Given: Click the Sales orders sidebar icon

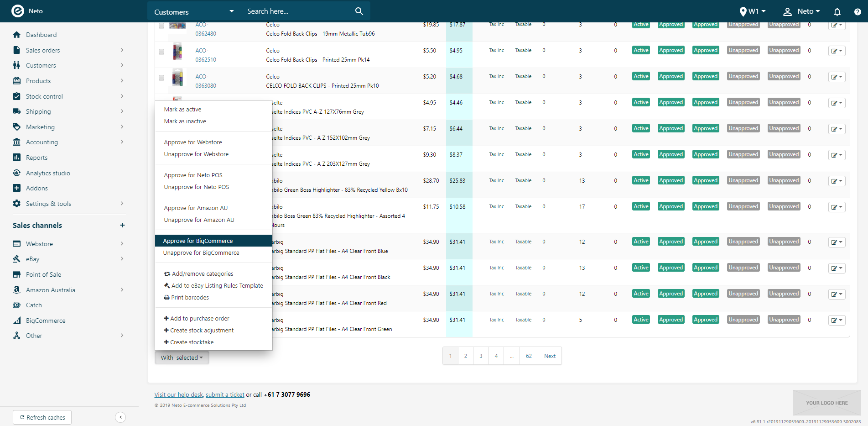Looking at the screenshot, I should 17,50.
